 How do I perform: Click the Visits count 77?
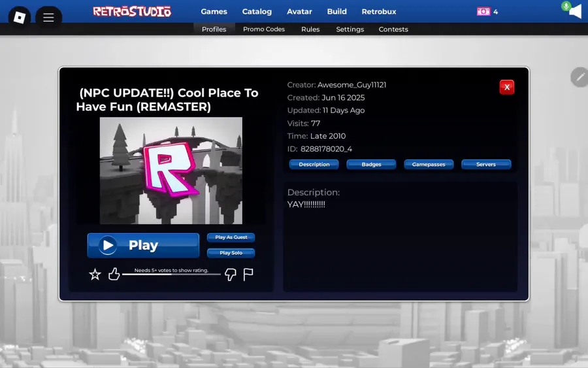tap(316, 124)
